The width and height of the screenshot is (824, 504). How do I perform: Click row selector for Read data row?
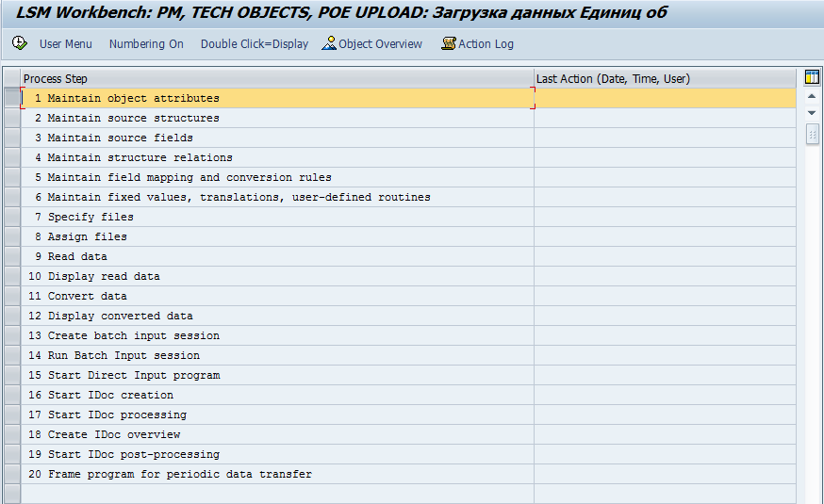click(x=12, y=257)
